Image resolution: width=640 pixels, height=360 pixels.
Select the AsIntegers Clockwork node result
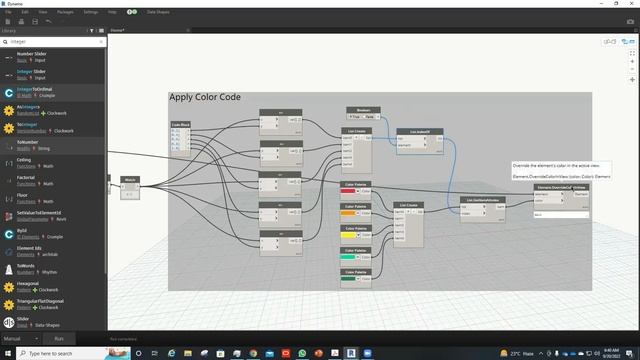[x=53, y=110]
